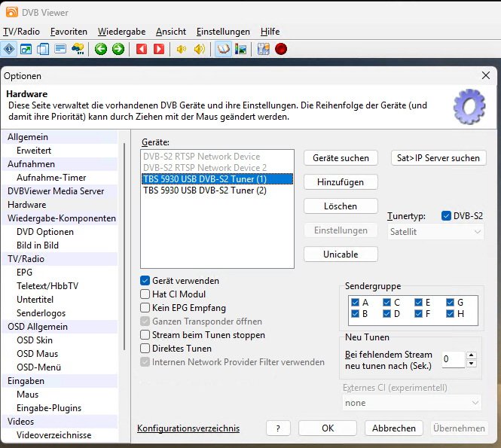Open the Tunertyp 'Satellit' dropdown
Image resolution: width=501 pixels, height=448 pixels.
point(436,232)
